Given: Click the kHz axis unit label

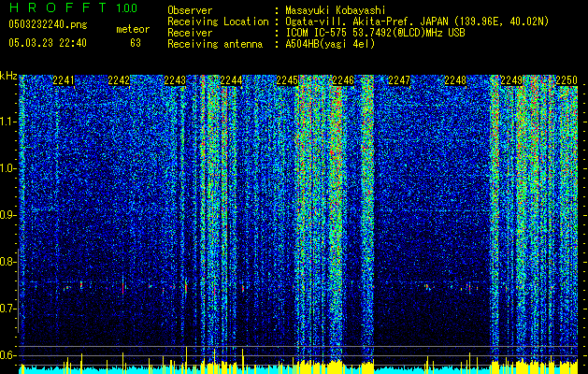Looking at the screenshot, I should (x=8, y=76).
